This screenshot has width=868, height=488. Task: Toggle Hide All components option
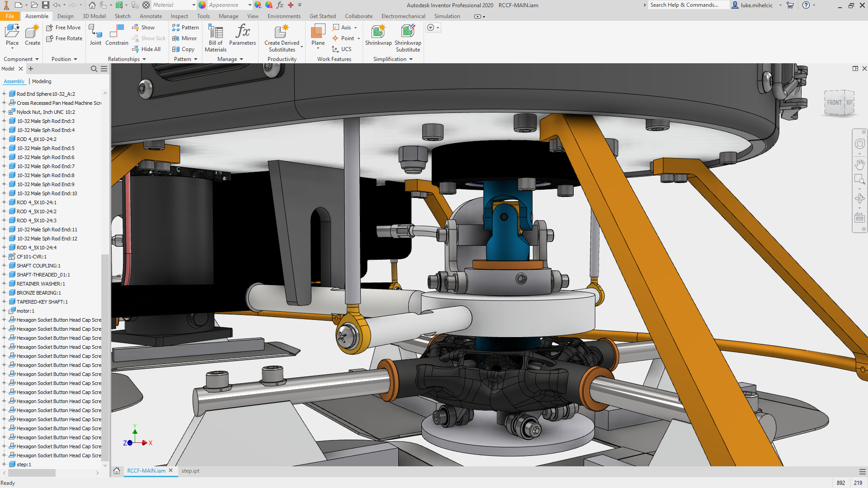(147, 49)
